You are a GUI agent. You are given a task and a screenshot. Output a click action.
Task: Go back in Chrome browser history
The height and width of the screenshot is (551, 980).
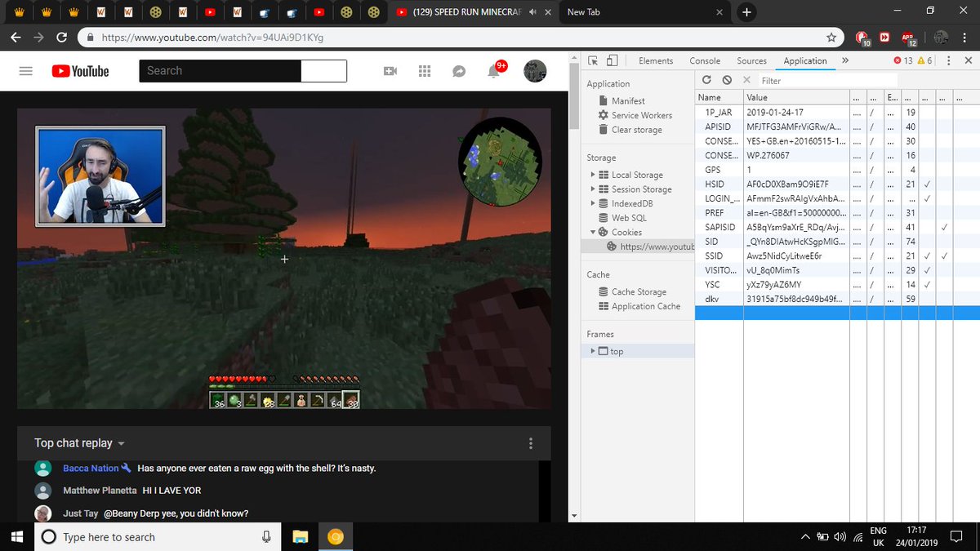[x=16, y=38]
